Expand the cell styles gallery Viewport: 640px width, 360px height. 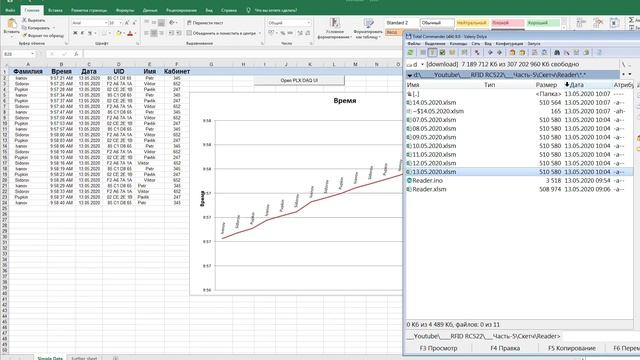pos(564,28)
